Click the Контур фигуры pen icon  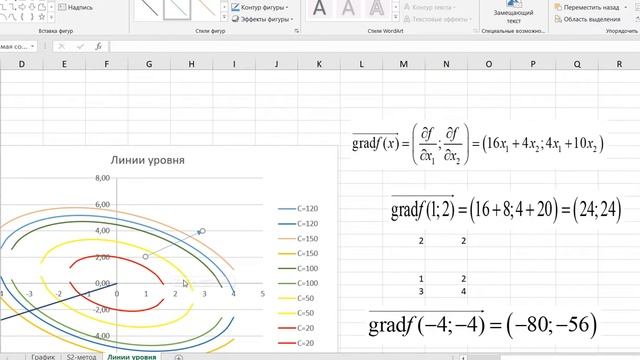point(236,7)
